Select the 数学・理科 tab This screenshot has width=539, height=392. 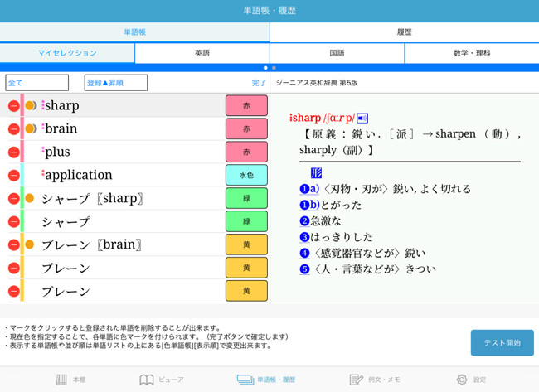click(x=472, y=53)
